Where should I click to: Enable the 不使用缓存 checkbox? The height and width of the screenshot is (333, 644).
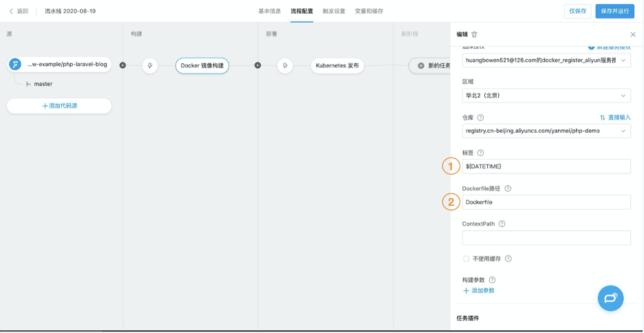(x=466, y=259)
